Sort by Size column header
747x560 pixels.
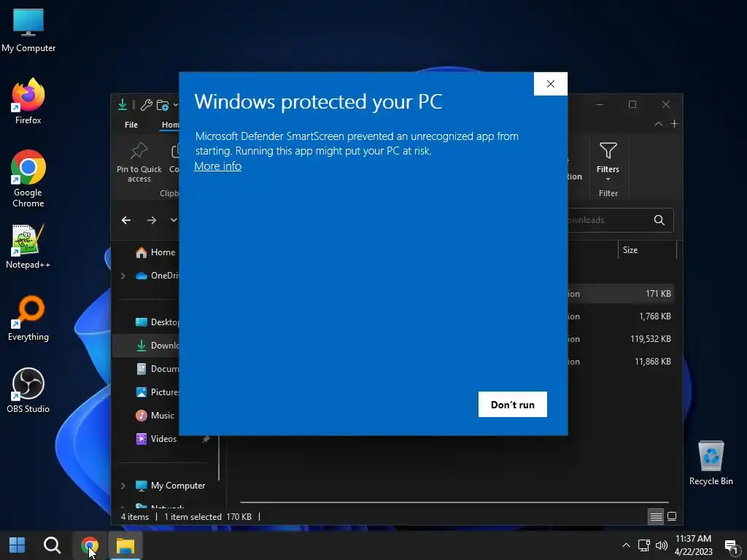[646, 250]
